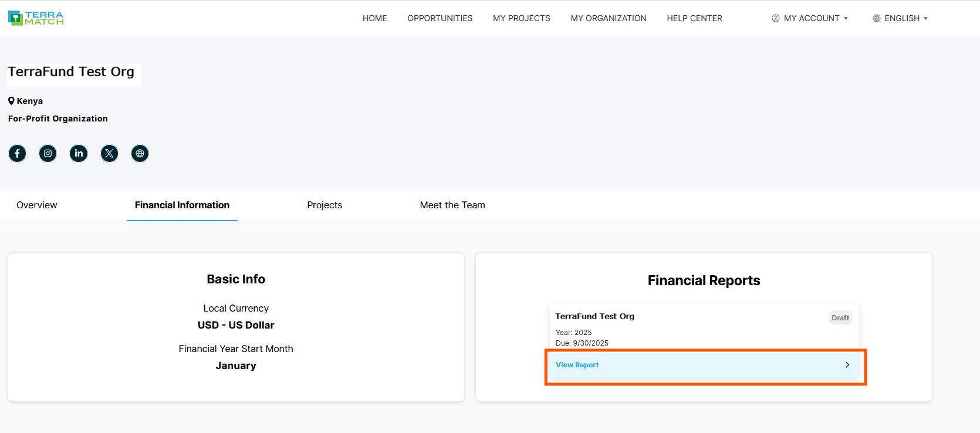The image size is (980, 433).
Task: Open the organization's X (Twitter) icon
Action: 109,153
